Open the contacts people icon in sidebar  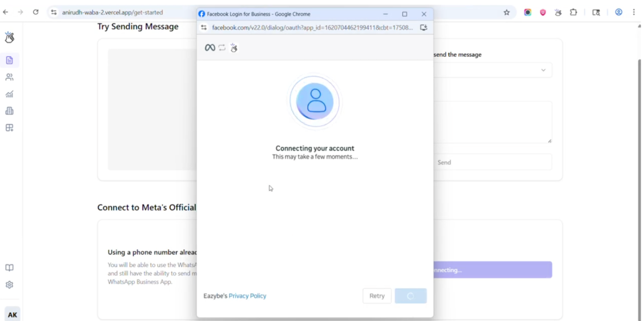tap(9, 77)
